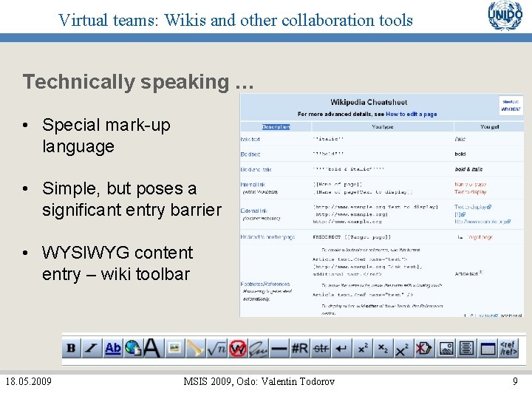Insert reference with ref tag button
The image size is (532, 399).
point(508,348)
